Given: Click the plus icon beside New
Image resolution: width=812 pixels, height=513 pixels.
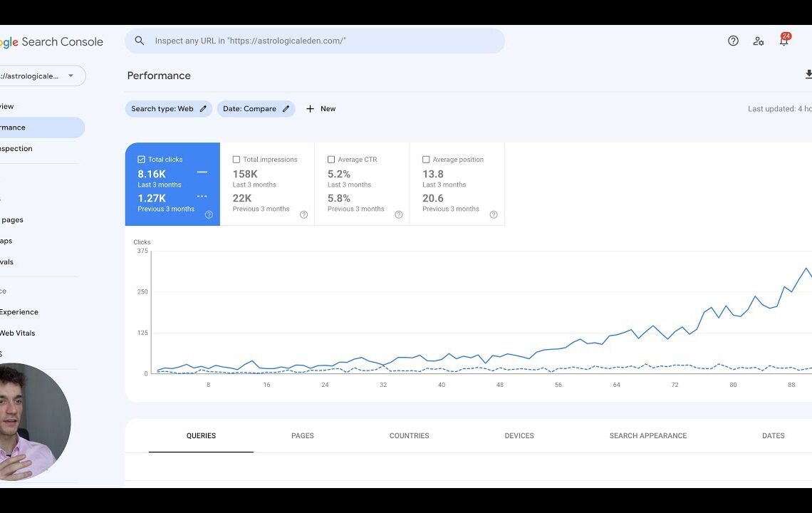Looking at the screenshot, I should pyautogui.click(x=310, y=109).
